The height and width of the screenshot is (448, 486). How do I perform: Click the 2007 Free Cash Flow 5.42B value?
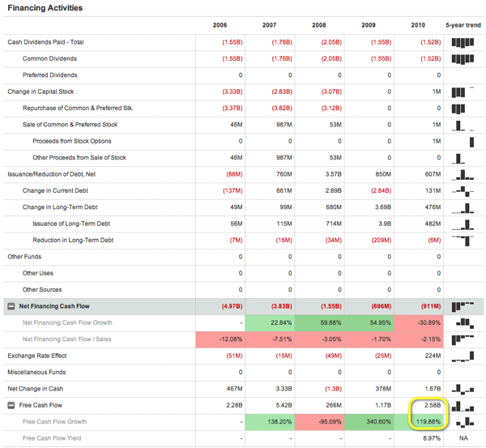(283, 405)
